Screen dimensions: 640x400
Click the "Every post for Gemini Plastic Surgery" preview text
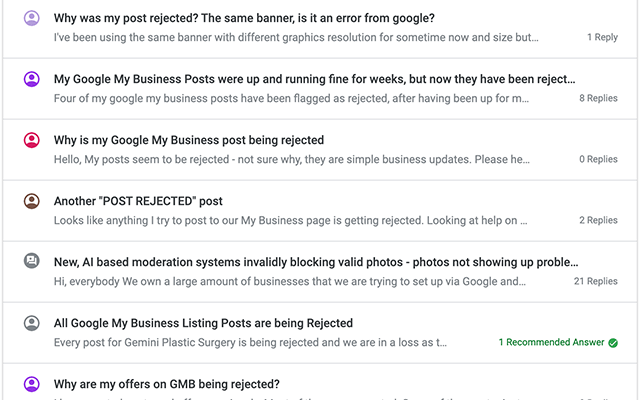tap(250, 342)
